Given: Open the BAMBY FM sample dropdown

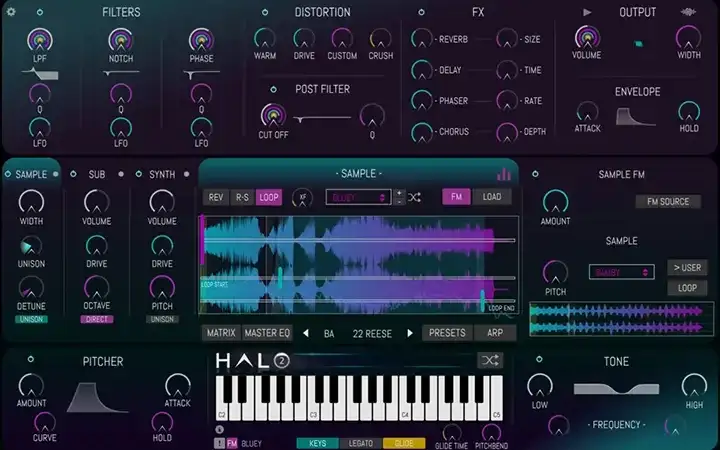Looking at the screenshot, I should (x=622, y=272).
